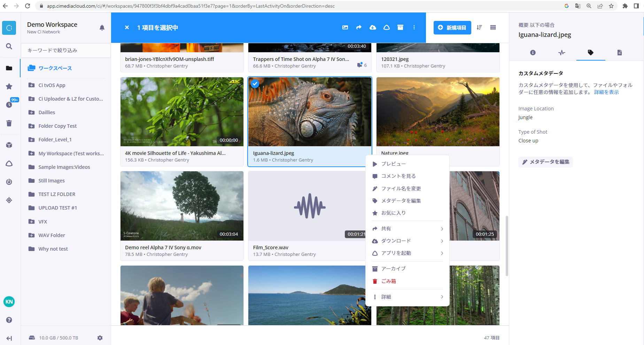Open the workspaces folder rail icon
This screenshot has width=644, height=345.
coord(9,68)
